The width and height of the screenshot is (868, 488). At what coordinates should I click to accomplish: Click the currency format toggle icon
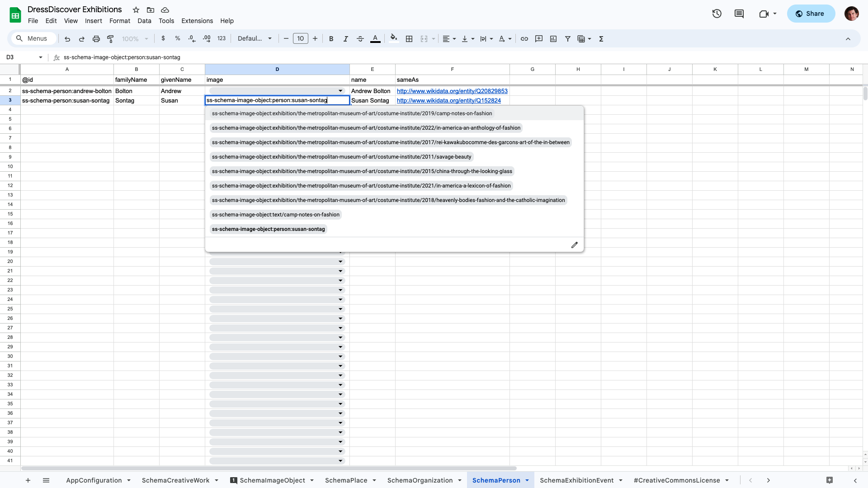163,39
